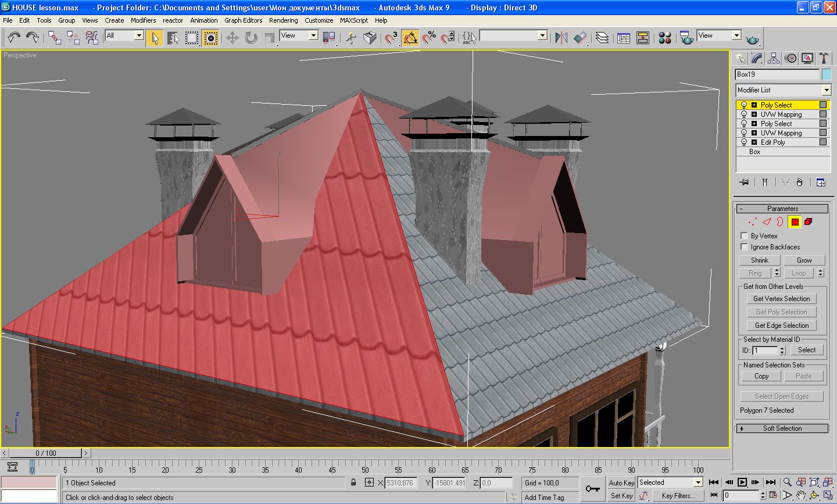
Task: Select the Arc Rotate viewport icon
Action: point(814,495)
